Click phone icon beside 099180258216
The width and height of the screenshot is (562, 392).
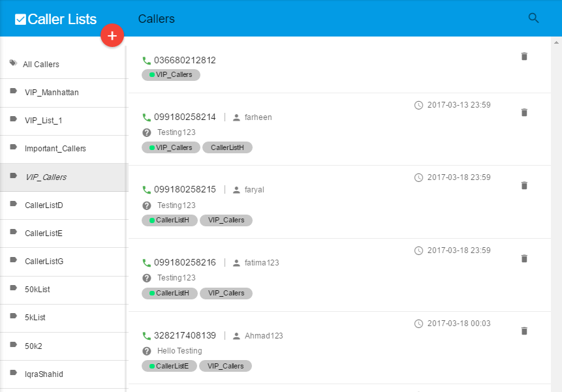point(147,263)
